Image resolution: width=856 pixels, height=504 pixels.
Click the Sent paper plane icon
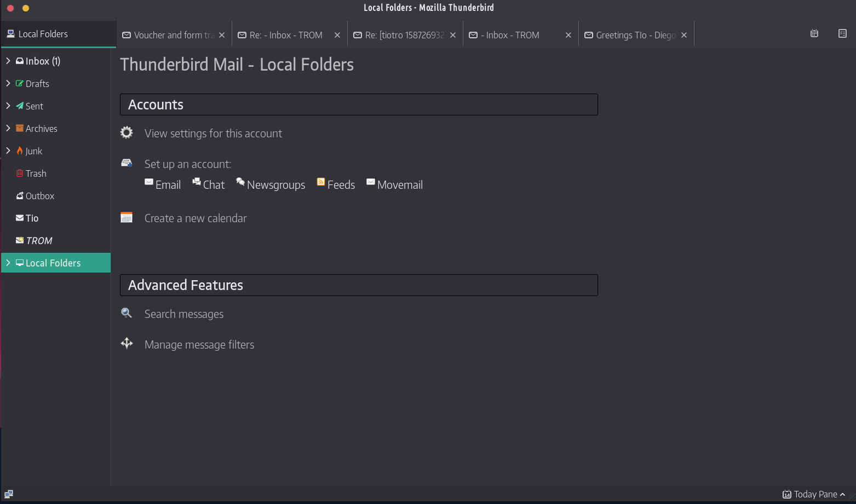20,106
